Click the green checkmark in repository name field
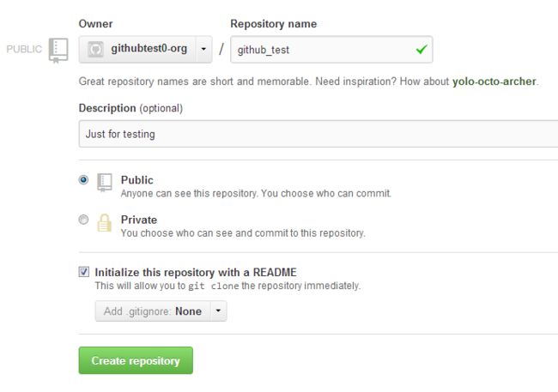 click(x=422, y=49)
